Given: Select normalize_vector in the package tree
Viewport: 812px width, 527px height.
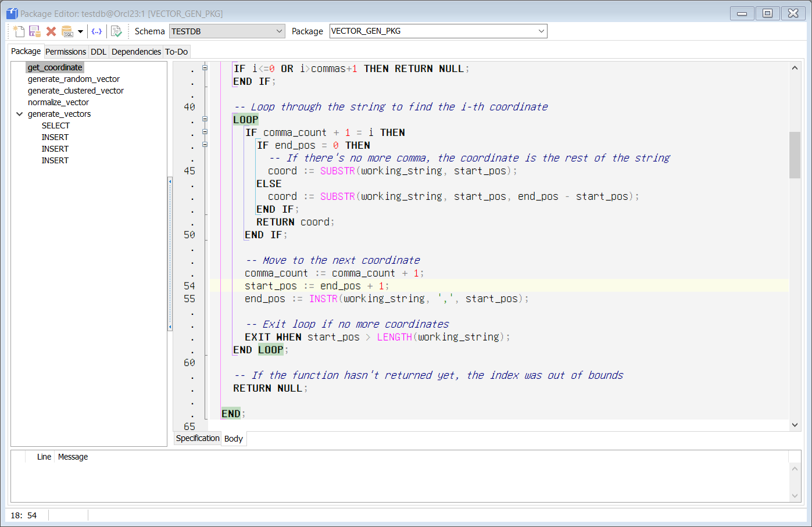Looking at the screenshot, I should (58, 102).
